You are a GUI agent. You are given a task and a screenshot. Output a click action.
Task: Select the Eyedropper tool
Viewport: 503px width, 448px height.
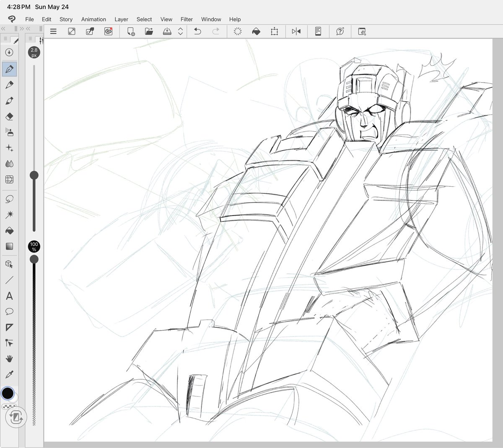pos(9,374)
